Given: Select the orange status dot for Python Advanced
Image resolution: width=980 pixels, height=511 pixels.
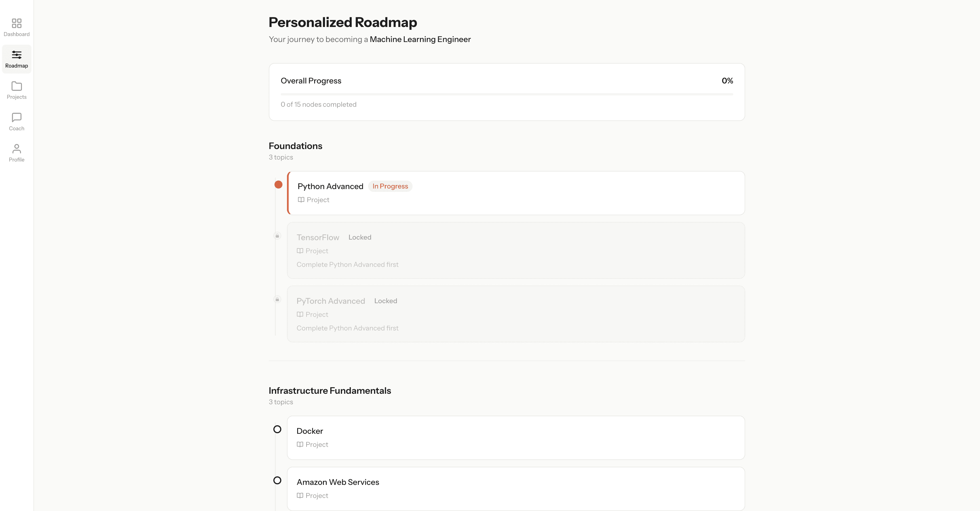Looking at the screenshot, I should [x=278, y=185].
